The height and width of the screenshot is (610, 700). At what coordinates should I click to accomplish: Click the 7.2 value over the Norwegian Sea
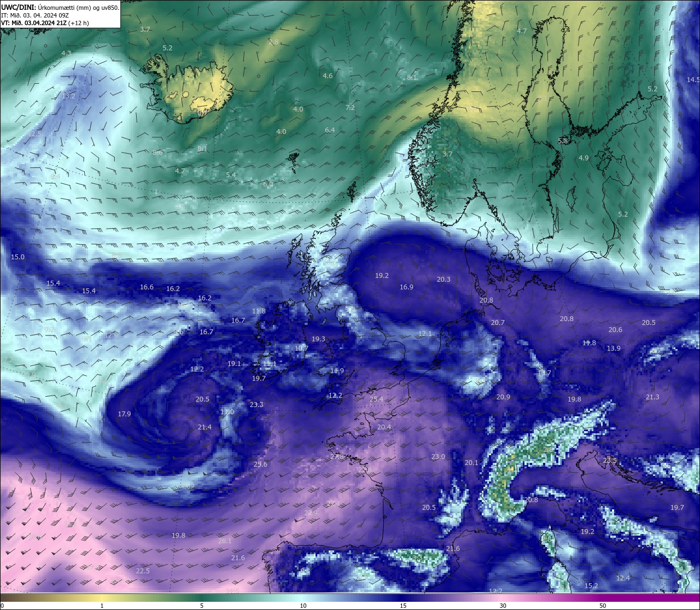tap(351, 108)
